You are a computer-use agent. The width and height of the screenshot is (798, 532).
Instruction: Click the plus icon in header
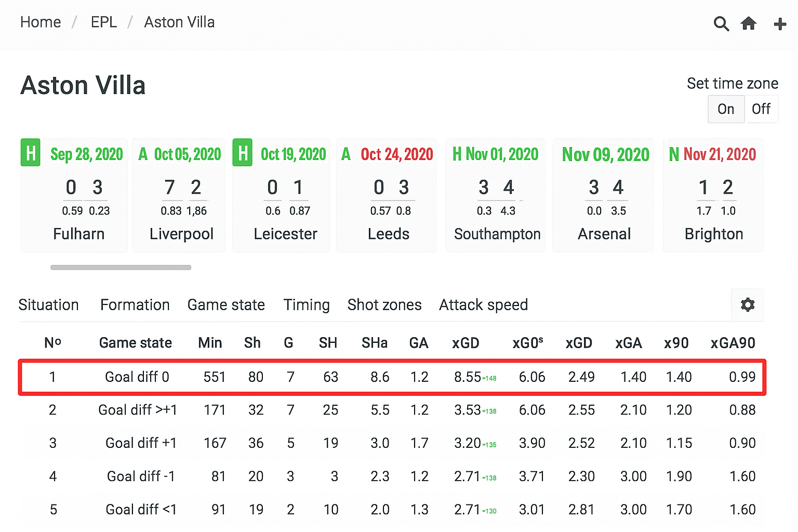point(780,24)
